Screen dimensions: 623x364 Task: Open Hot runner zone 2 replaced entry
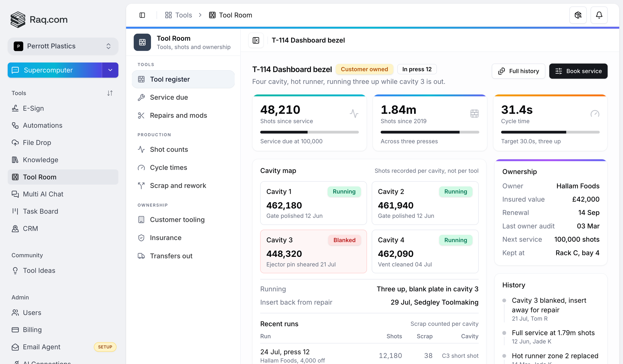point(551,358)
